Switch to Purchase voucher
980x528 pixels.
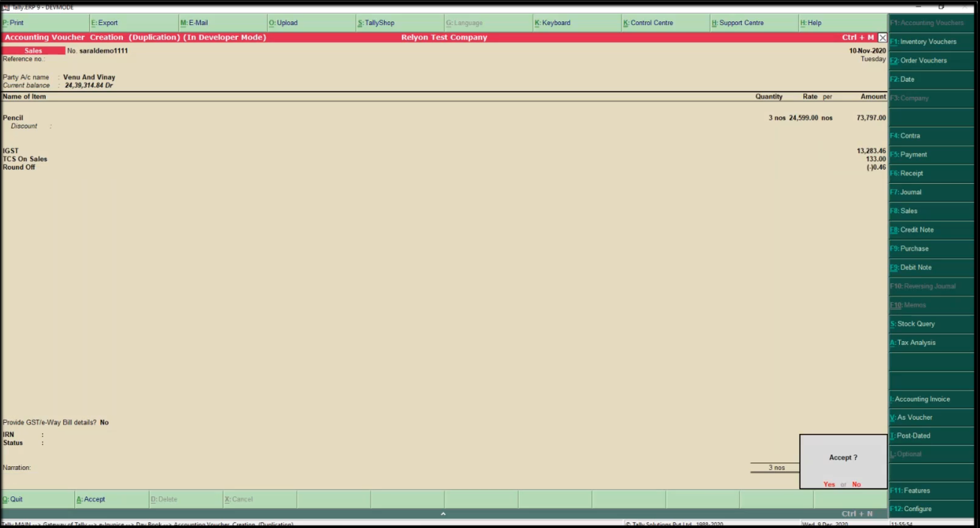tap(931, 249)
